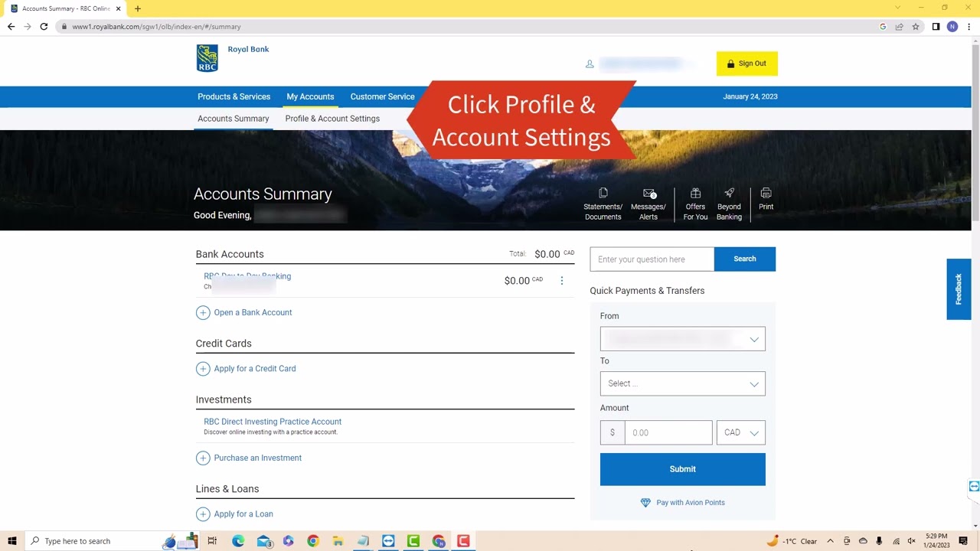The height and width of the screenshot is (551, 980).
Task: Click Profile & Account Settings tab
Action: 332,119
